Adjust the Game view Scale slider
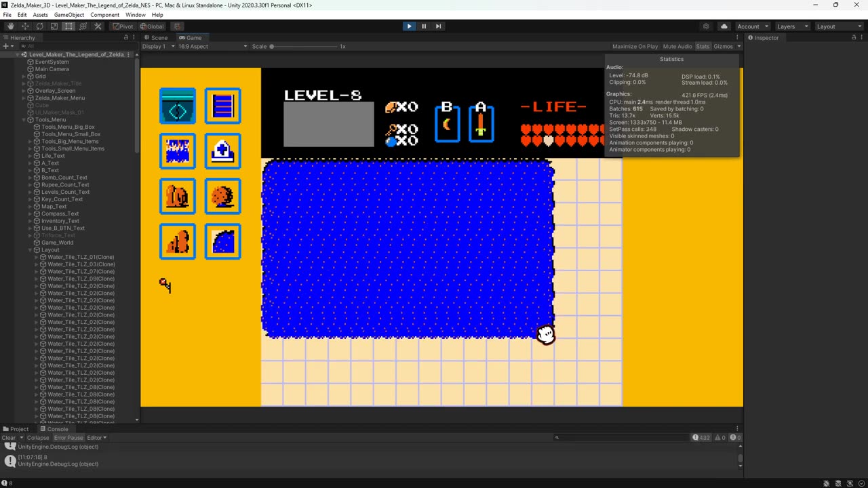 [303, 46]
